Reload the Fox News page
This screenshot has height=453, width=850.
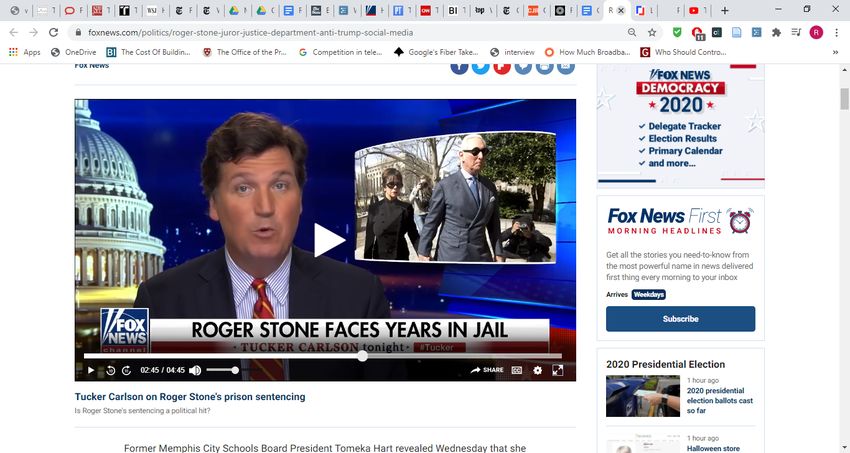pos(53,33)
